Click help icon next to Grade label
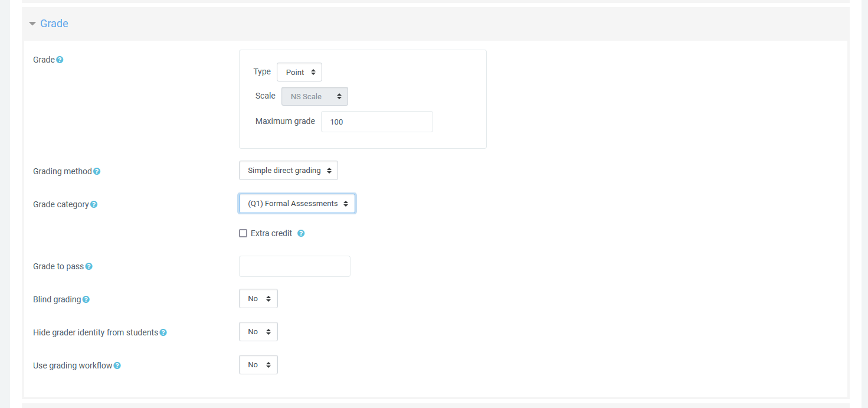The height and width of the screenshot is (408, 868). (x=60, y=60)
